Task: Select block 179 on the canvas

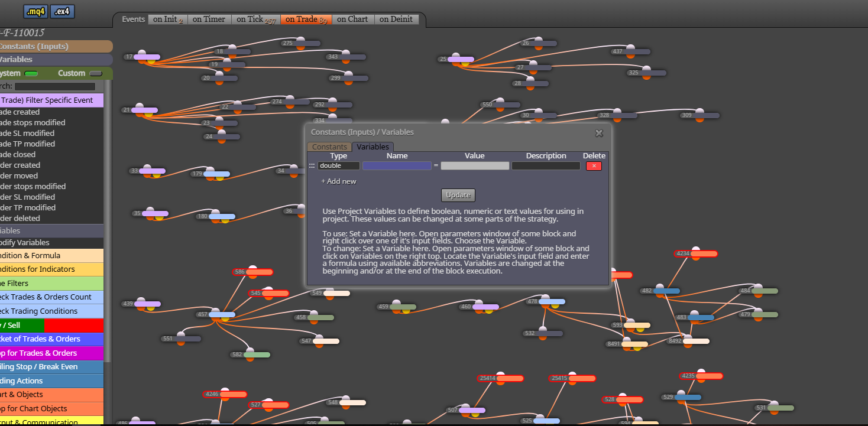Action: [x=210, y=174]
